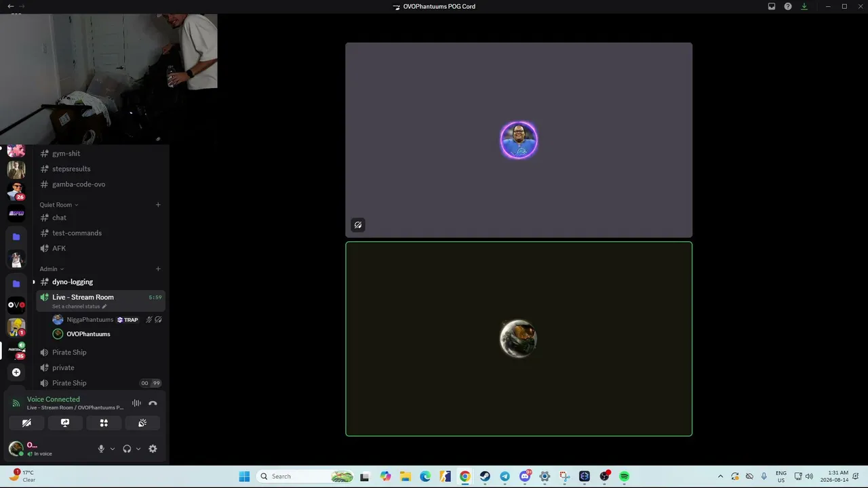
Task: Deafen with the headphones icon
Action: (127, 449)
